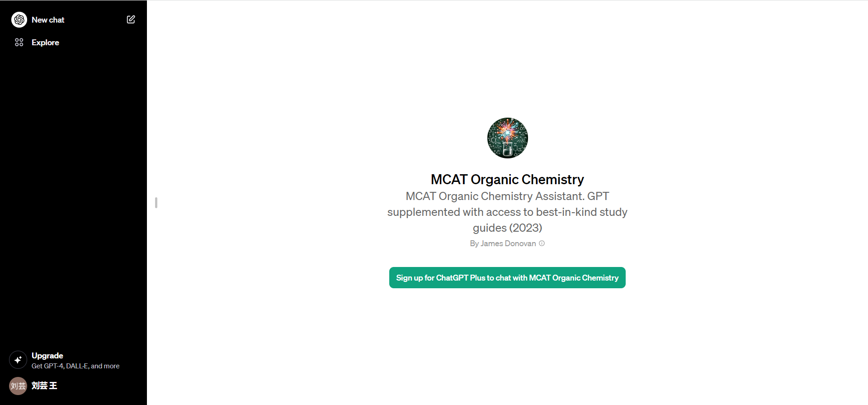Select the Upgrade plan label
Viewport: 868px width, 405px height.
coord(47,356)
